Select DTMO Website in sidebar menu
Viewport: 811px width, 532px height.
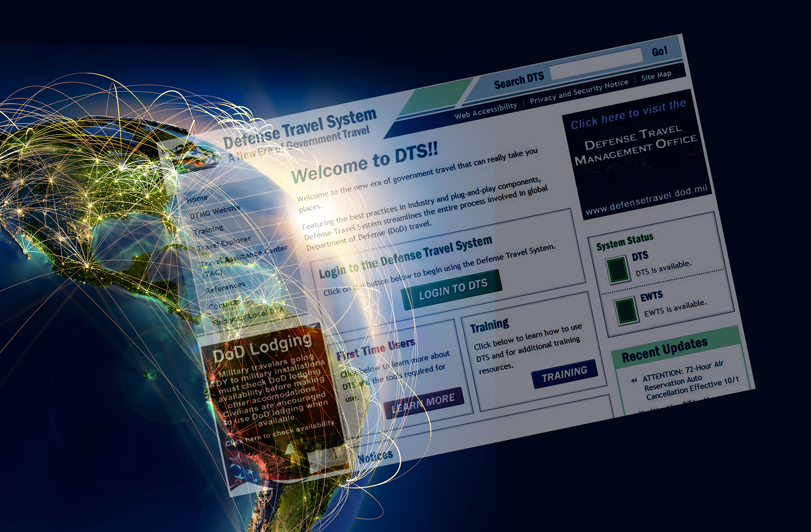tap(215, 212)
